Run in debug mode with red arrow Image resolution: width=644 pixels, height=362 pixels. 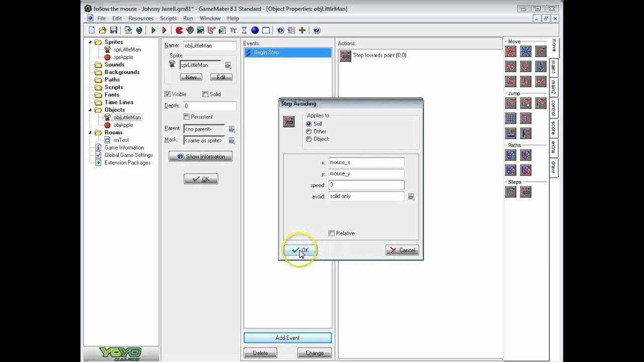click(164, 30)
